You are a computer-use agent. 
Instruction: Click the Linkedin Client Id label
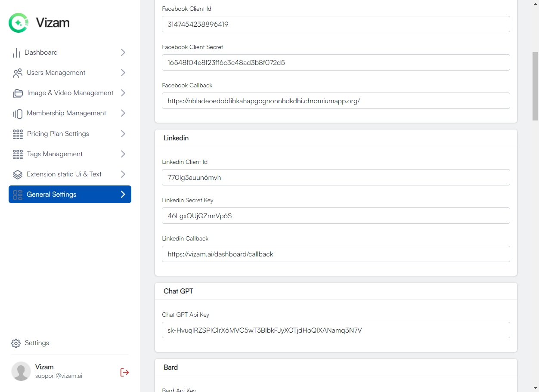coord(185,162)
